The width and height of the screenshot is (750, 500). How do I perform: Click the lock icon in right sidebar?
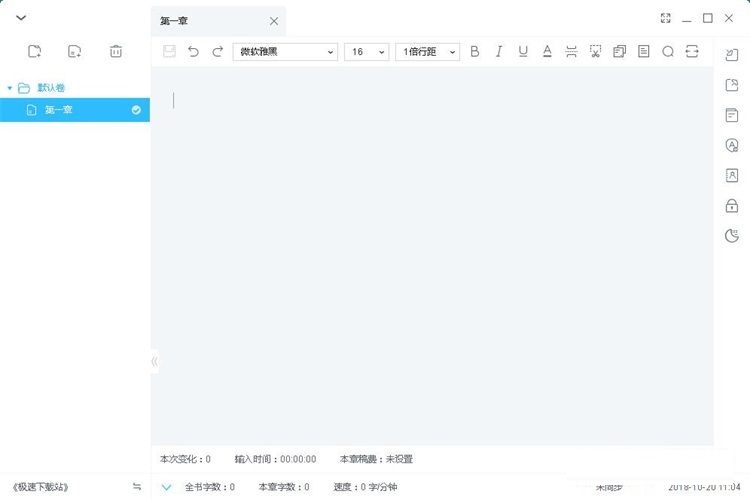coord(732,206)
